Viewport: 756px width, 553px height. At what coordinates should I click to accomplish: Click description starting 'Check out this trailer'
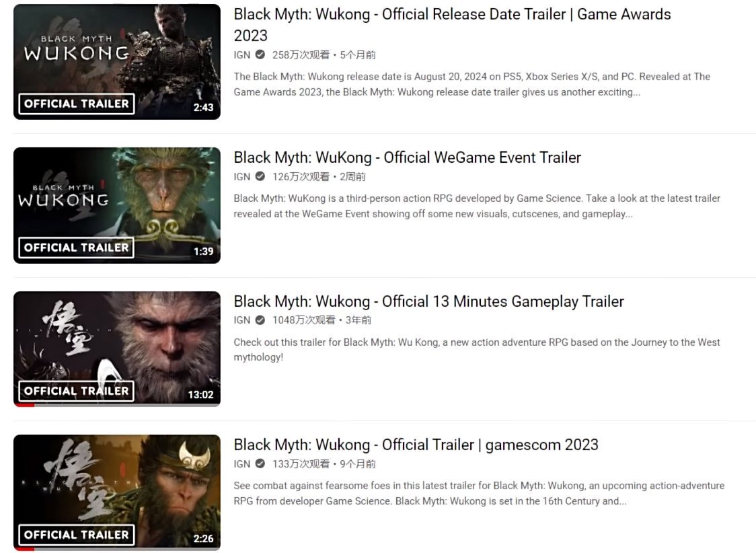coord(477,350)
